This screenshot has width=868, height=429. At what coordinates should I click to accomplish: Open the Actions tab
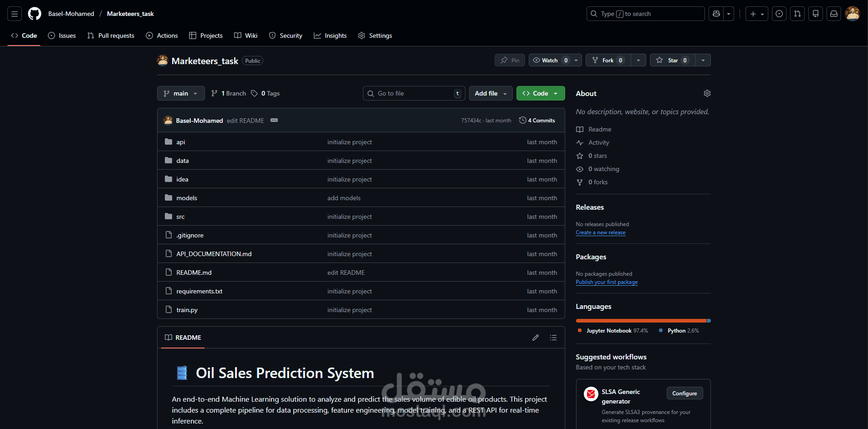tap(162, 35)
